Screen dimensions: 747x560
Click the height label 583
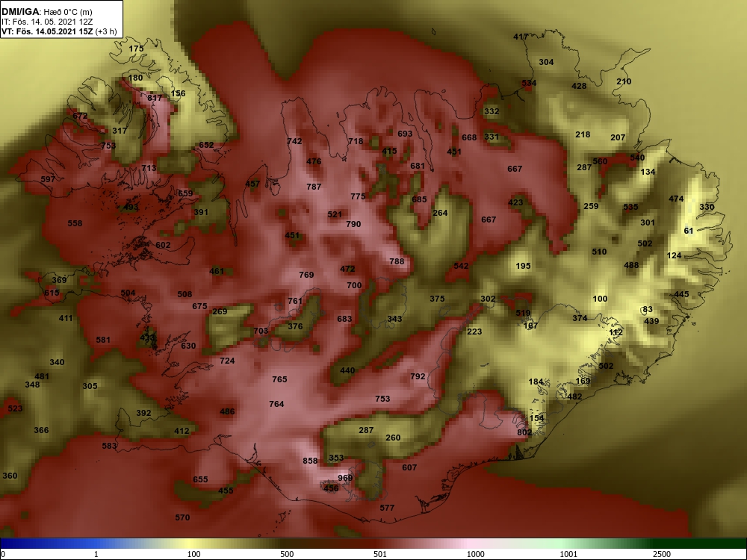click(110, 446)
